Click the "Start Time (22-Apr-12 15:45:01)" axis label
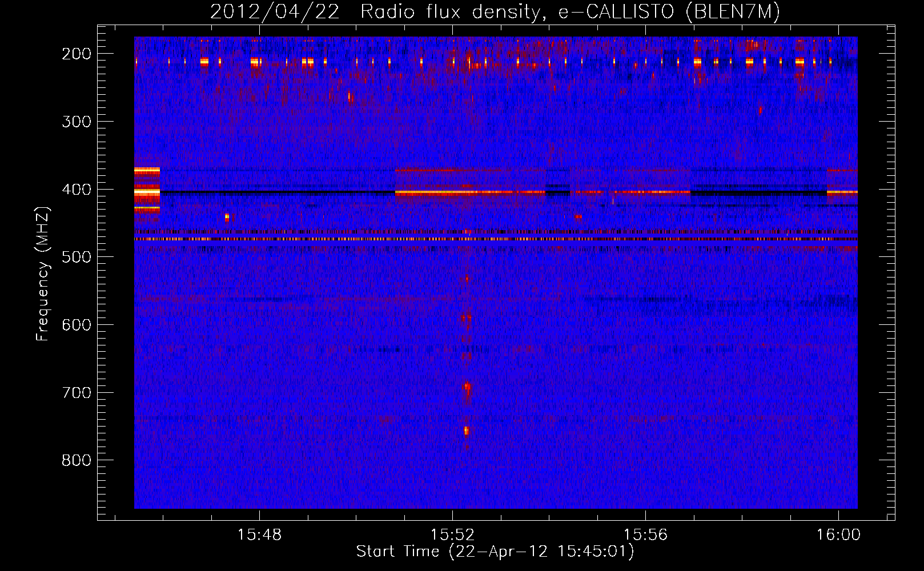Image resolution: width=924 pixels, height=571 pixels. click(x=495, y=552)
